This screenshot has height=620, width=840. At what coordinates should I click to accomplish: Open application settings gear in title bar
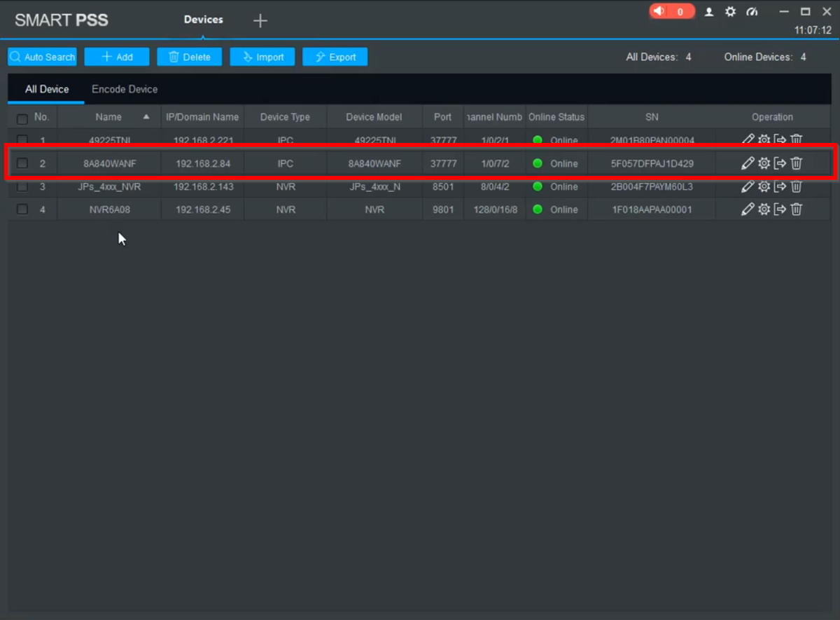pyautogui.click(x=730, y=12)
